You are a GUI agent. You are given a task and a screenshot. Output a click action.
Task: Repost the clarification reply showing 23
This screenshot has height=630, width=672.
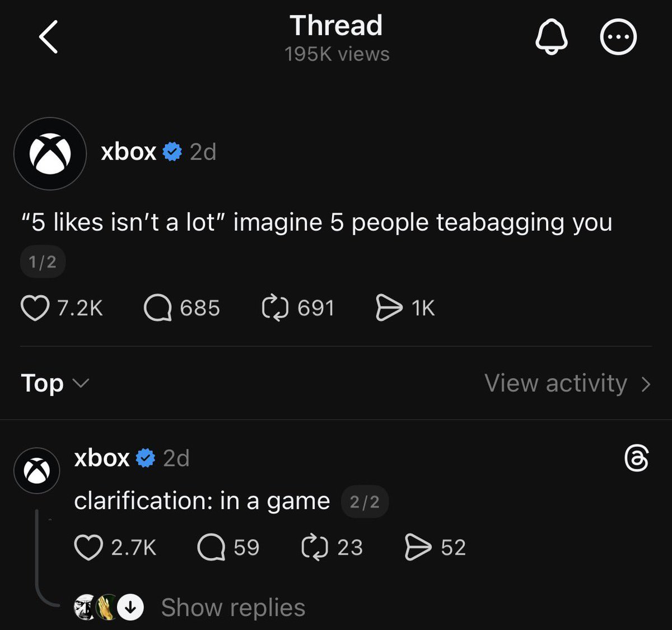(x=315, y=548)
